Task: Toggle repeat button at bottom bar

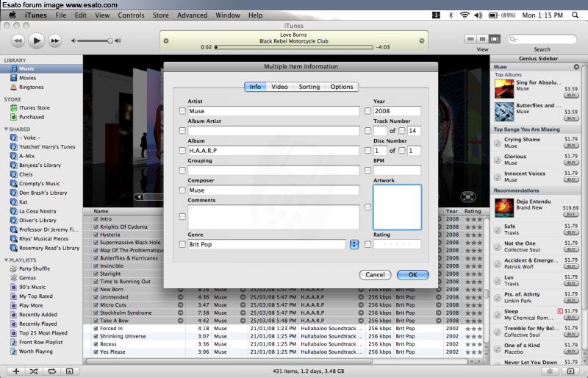Action: point(51,371)
